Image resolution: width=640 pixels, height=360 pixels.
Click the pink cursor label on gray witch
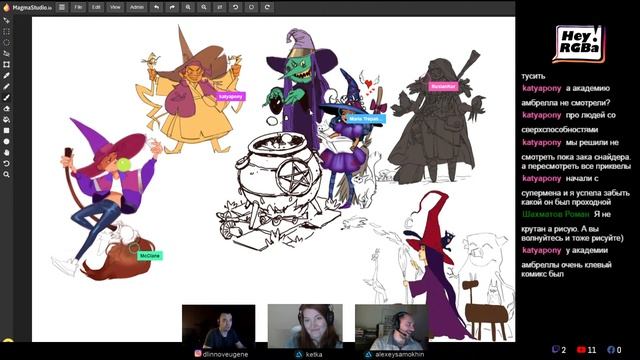[443, 87]
